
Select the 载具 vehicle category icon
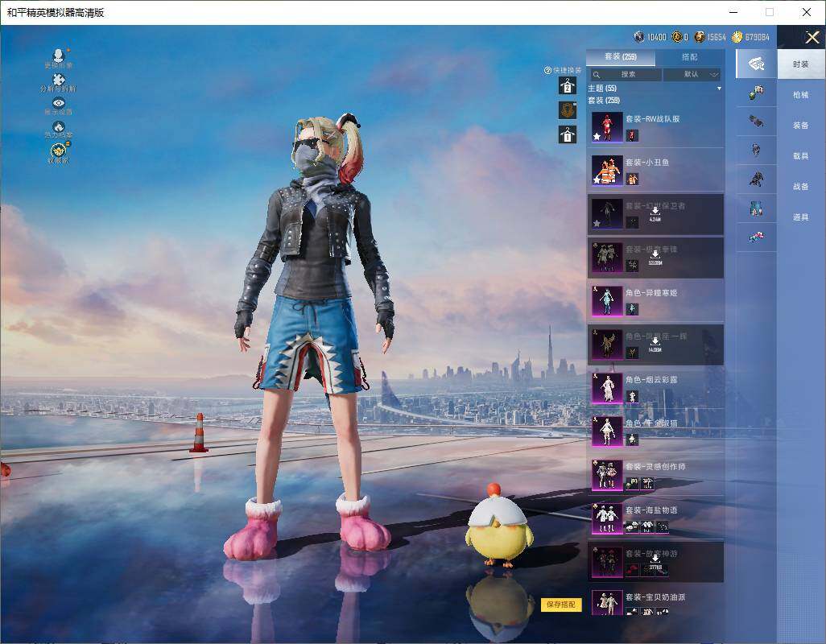coord(757,150)
